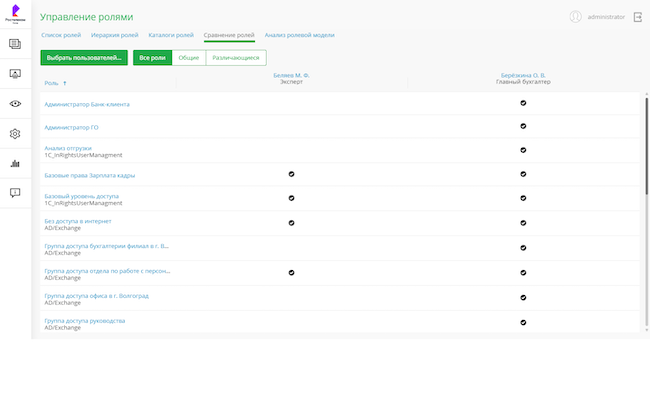
Task: Open role Группа доступа отдела по работе с персоналом
Action: pos(107,271)
